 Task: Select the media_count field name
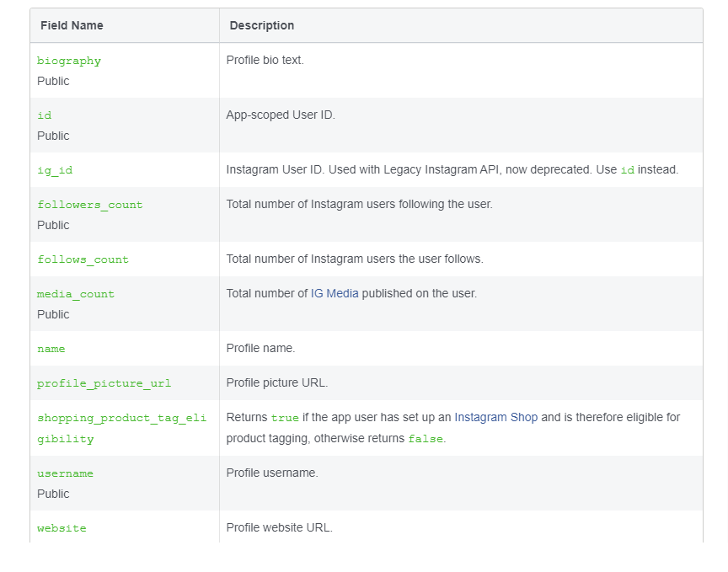76,294
